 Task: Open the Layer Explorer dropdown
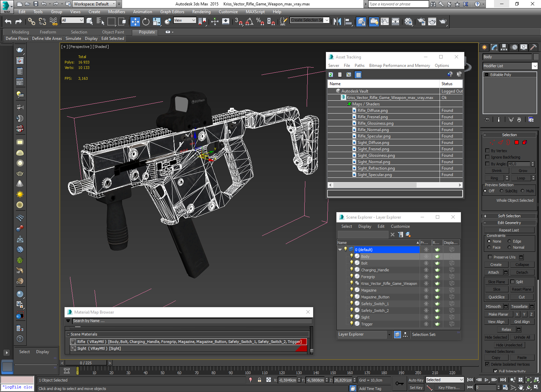coord(364,335)
